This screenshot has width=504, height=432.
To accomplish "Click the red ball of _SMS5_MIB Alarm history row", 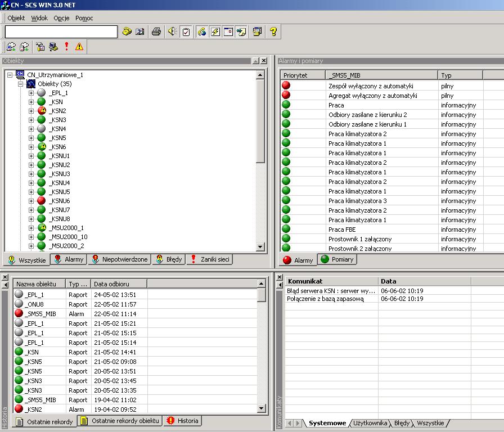I will coord(19,313).
